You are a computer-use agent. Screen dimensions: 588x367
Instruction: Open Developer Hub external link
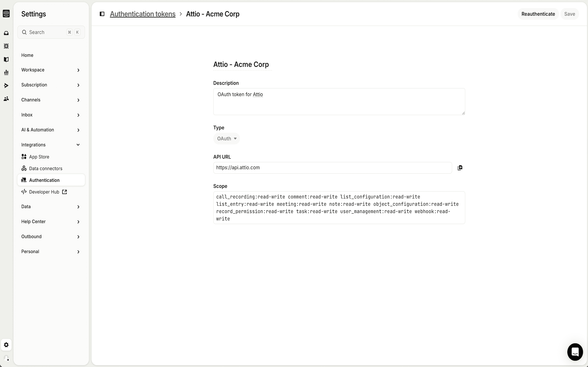click(x=44, y=192)
